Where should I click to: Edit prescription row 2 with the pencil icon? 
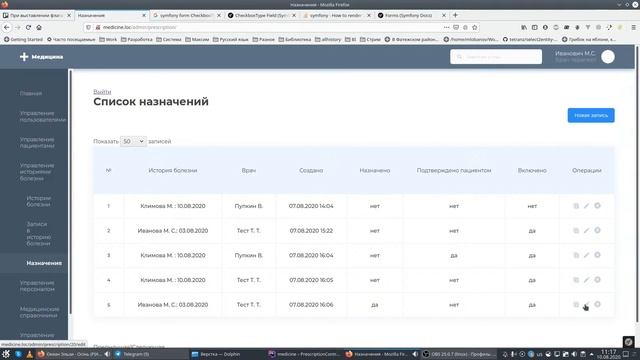[x=587, y=231]
